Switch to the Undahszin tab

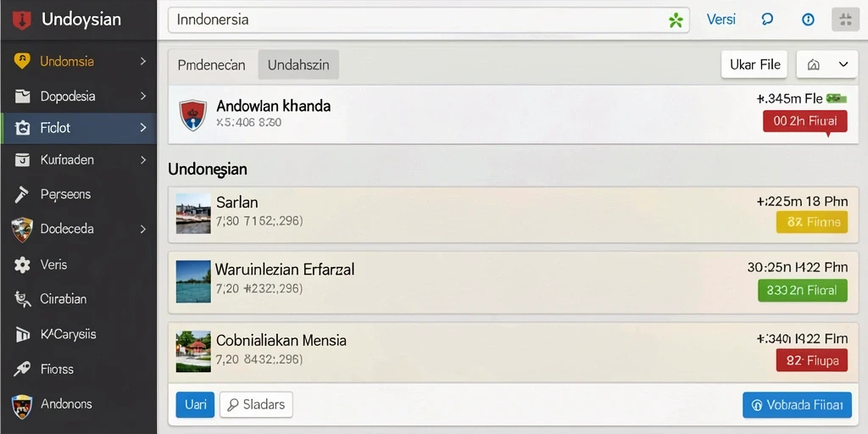298,64
